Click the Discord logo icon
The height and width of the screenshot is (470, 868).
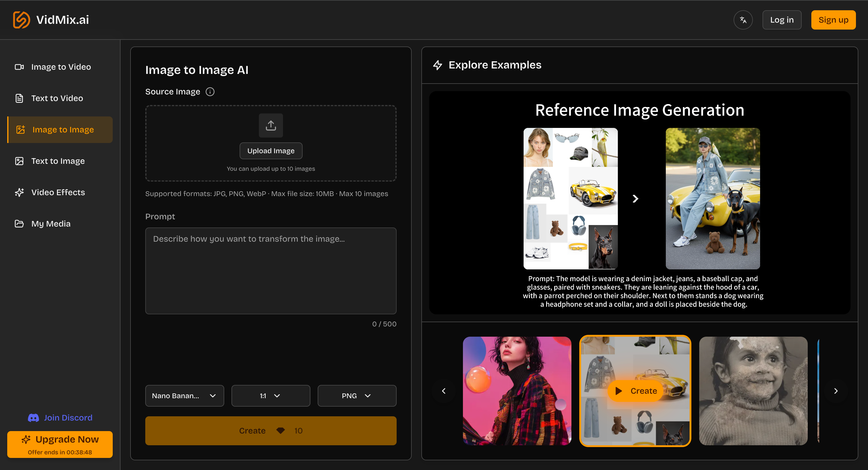coord(33,418)
